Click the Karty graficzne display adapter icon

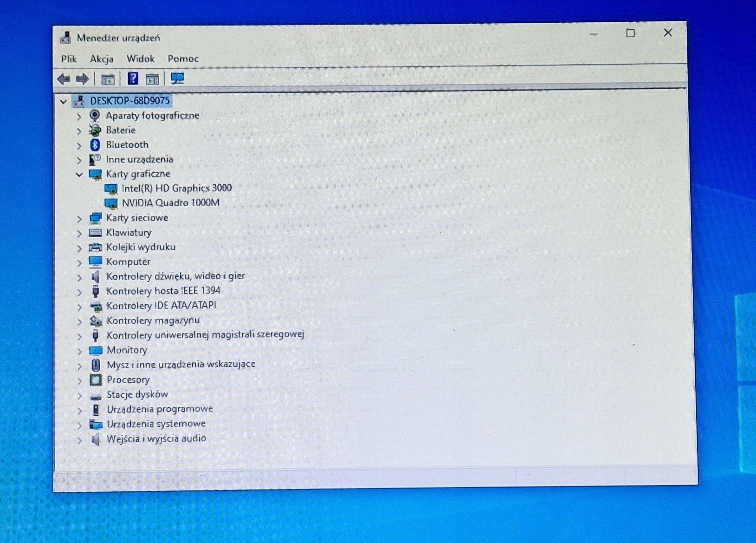95,174
